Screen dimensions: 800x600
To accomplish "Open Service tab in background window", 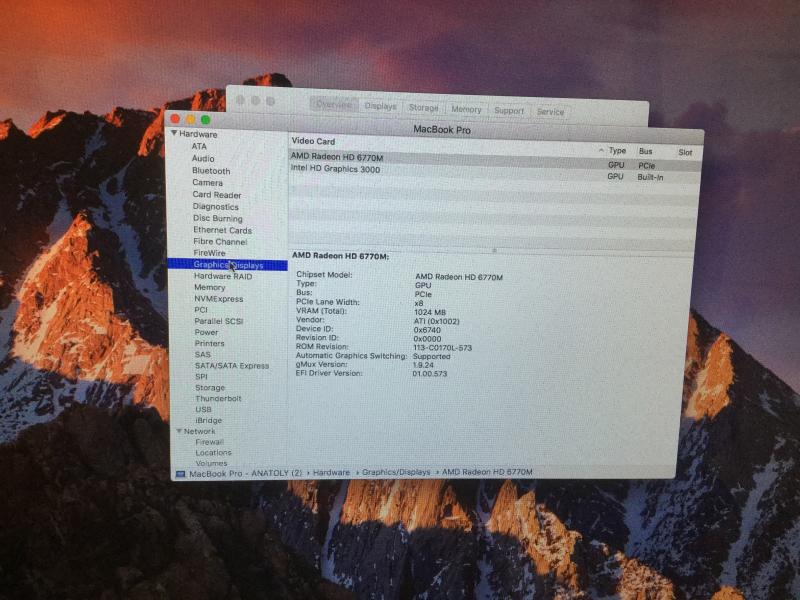I will click(550, 111).
